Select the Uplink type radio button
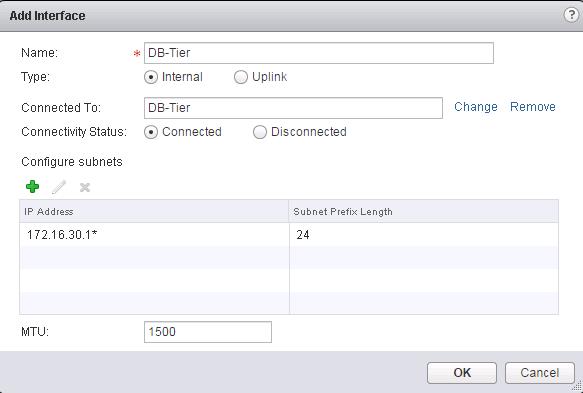583x393 pixels. [241, 77]
